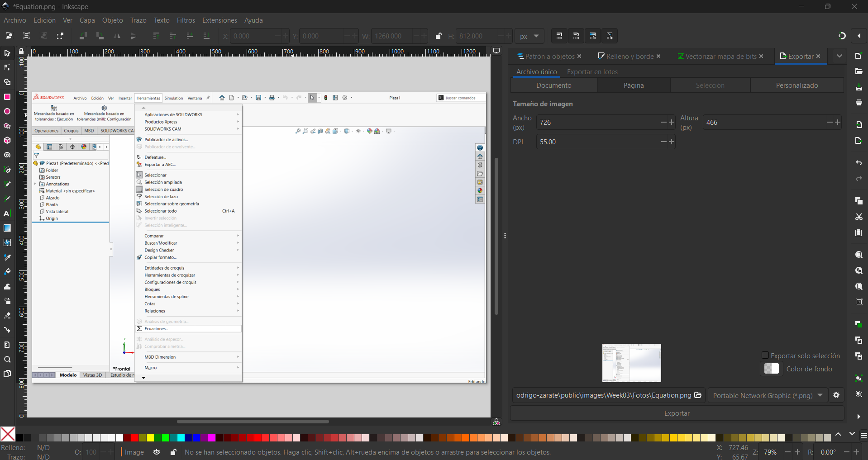868x460 pixels.
Task: Cut selection with the scissors icon
Action: [858, 217]
